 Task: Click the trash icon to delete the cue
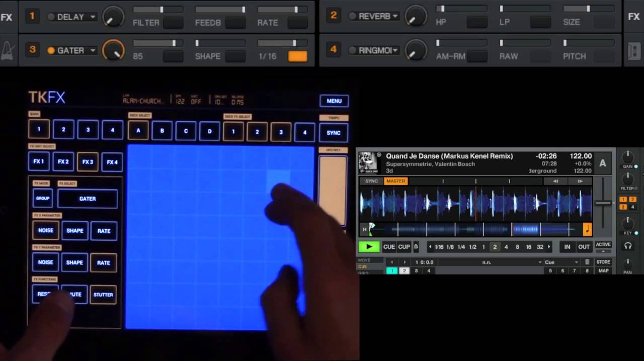point(587,262)
